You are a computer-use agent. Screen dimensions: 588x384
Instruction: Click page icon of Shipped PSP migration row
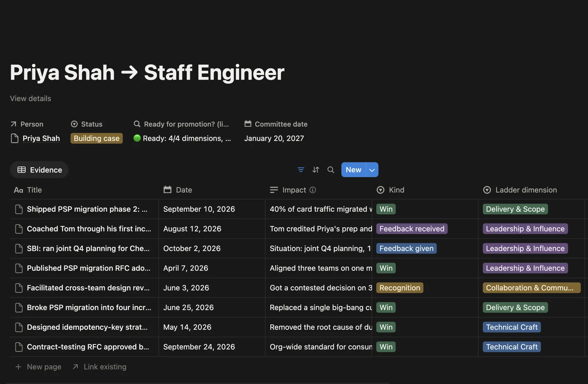[19, 209]
